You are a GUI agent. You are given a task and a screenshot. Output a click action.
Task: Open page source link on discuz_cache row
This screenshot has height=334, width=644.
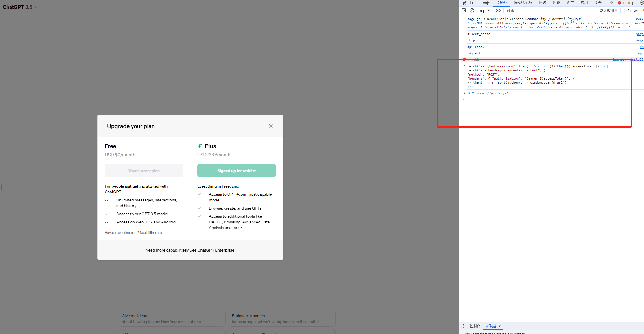pos(640,34)
